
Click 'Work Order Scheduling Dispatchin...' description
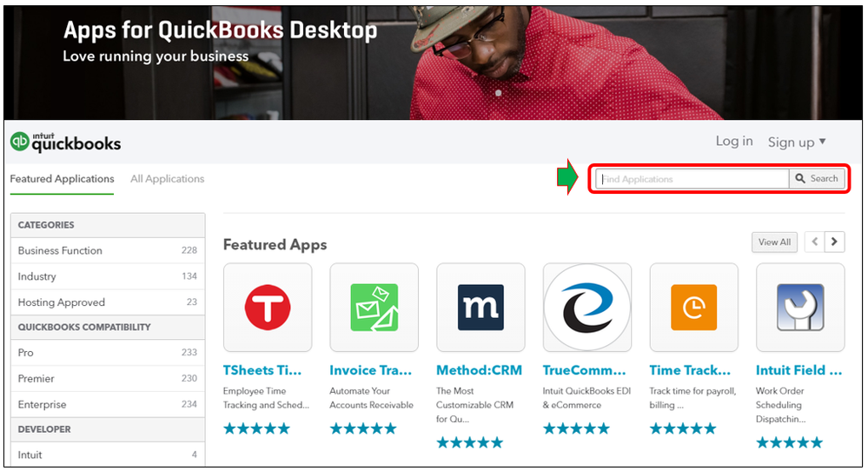tap(781, 405)
